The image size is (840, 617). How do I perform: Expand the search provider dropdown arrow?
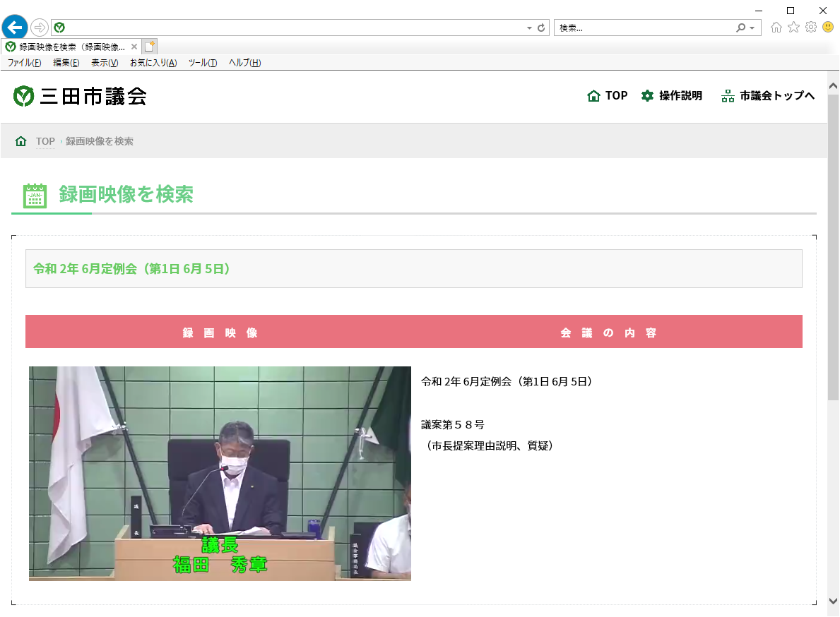tap(752, 28)
